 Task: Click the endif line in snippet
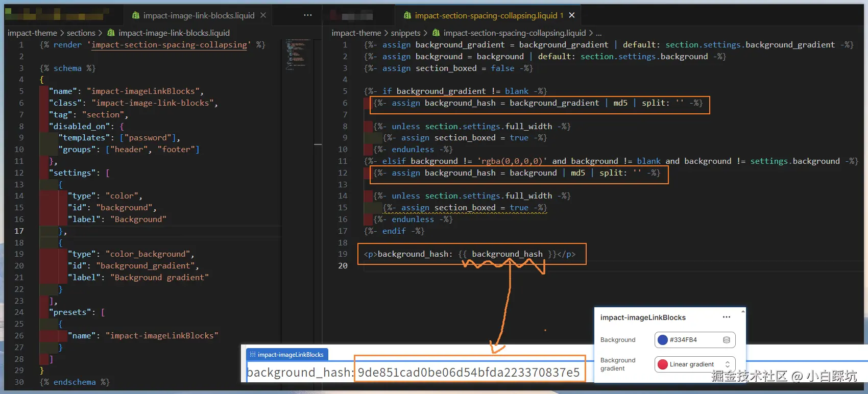[x=394, y=231]
